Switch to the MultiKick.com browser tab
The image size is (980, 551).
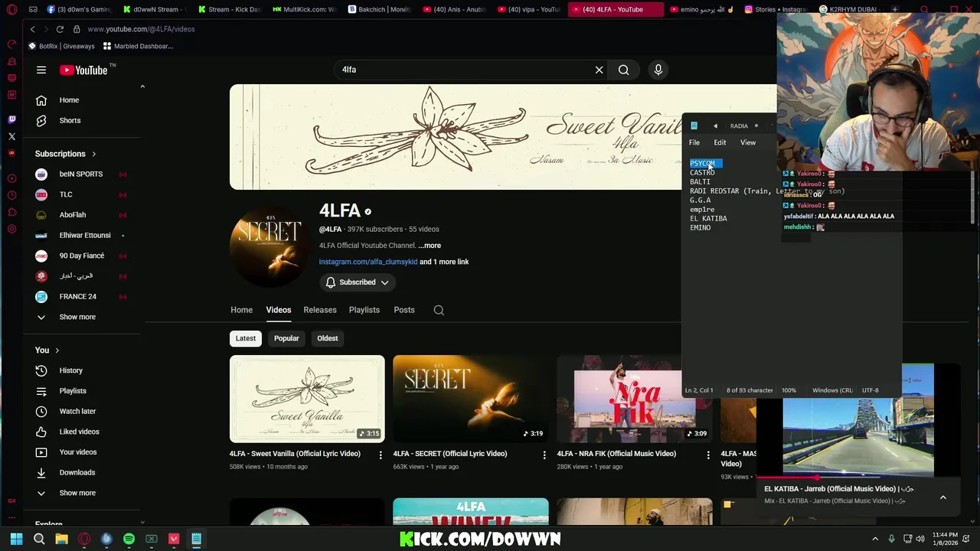coord(304,10)
